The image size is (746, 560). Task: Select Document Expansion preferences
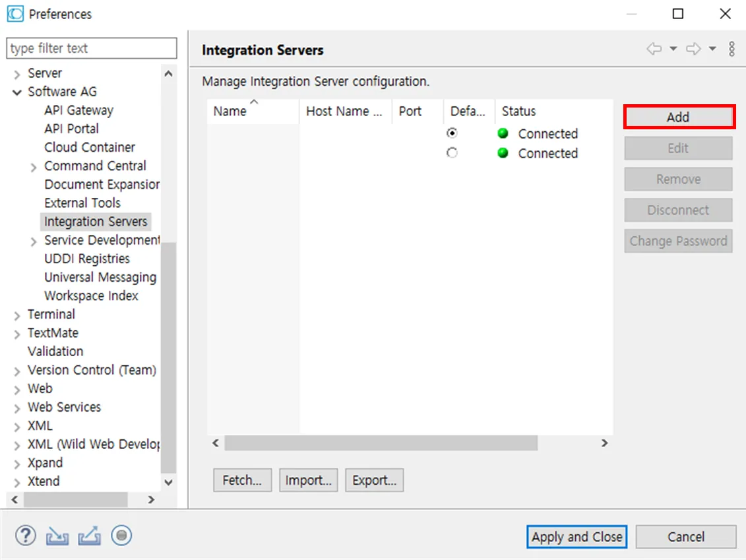click(102, 184)
